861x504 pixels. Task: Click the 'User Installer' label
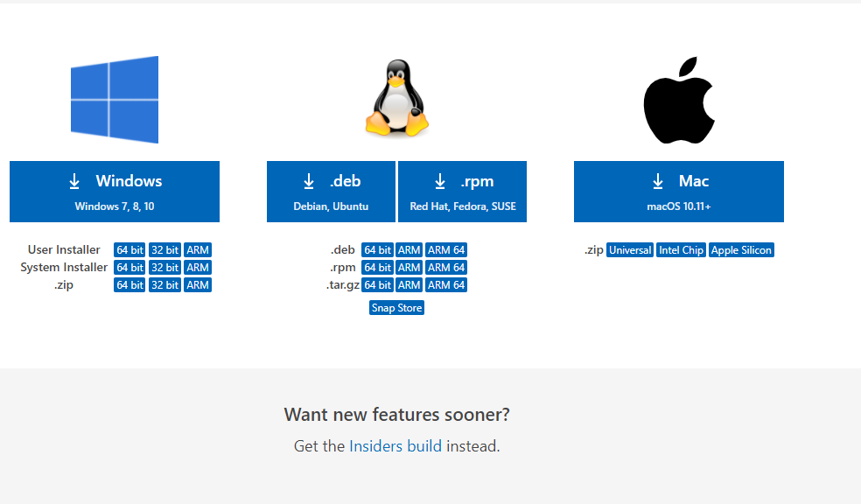click(64, 249)
